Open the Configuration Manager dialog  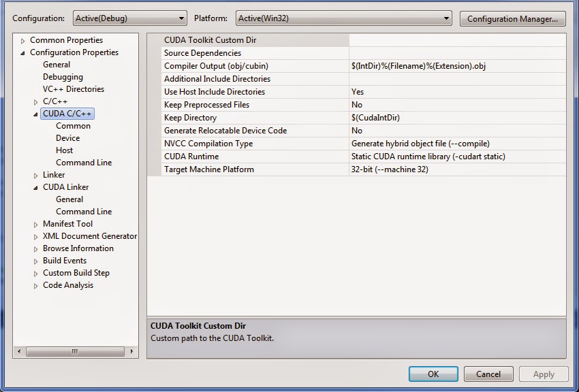[512, 18]
